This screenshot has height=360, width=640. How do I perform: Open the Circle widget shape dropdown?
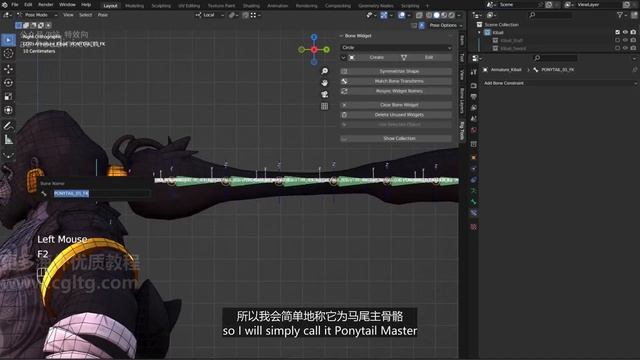396,48
